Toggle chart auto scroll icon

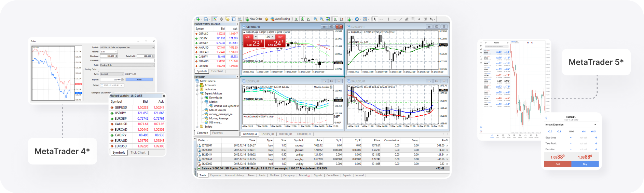[x=335, y=19]
